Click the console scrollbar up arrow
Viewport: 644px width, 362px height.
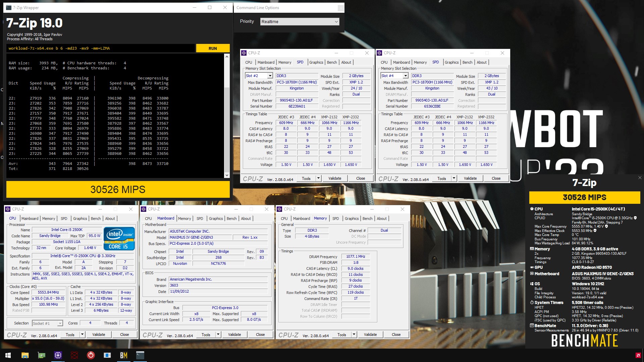(227, 57)
